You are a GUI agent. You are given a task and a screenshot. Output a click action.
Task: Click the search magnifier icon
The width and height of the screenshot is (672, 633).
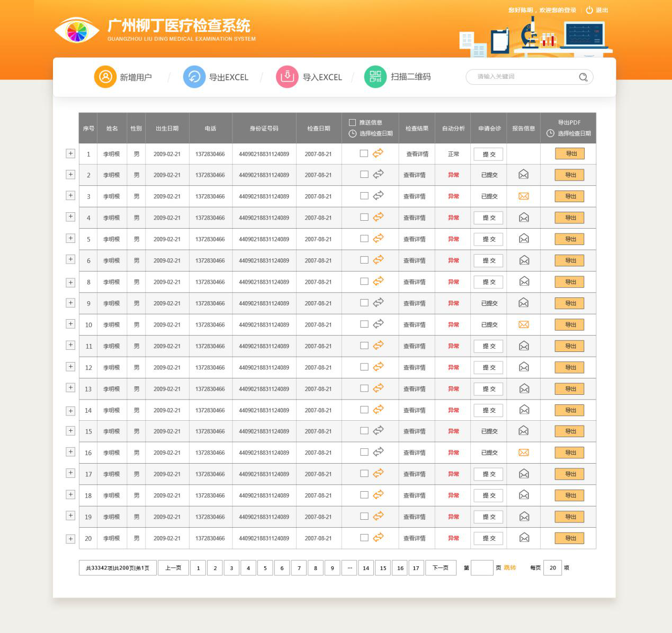click(583, 77)
